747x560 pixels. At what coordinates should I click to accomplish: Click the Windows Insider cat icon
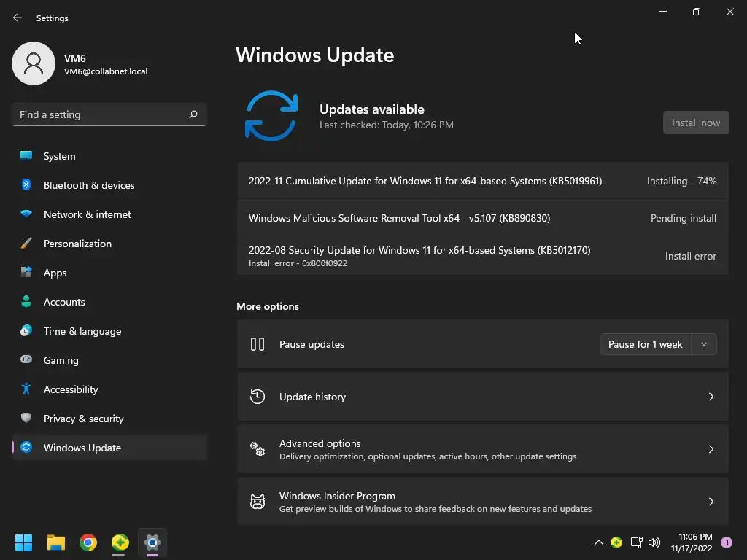(258, 502)
